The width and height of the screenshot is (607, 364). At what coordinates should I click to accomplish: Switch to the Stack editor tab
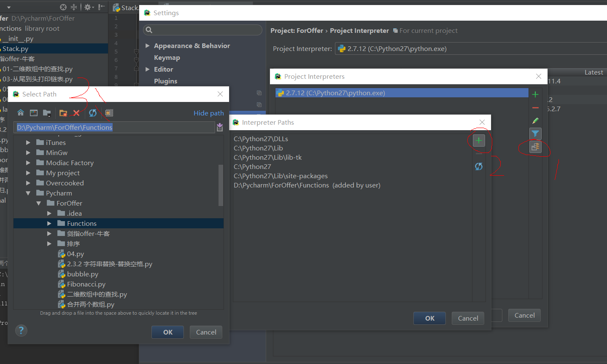pyautogui.click(x=125, y=8)
